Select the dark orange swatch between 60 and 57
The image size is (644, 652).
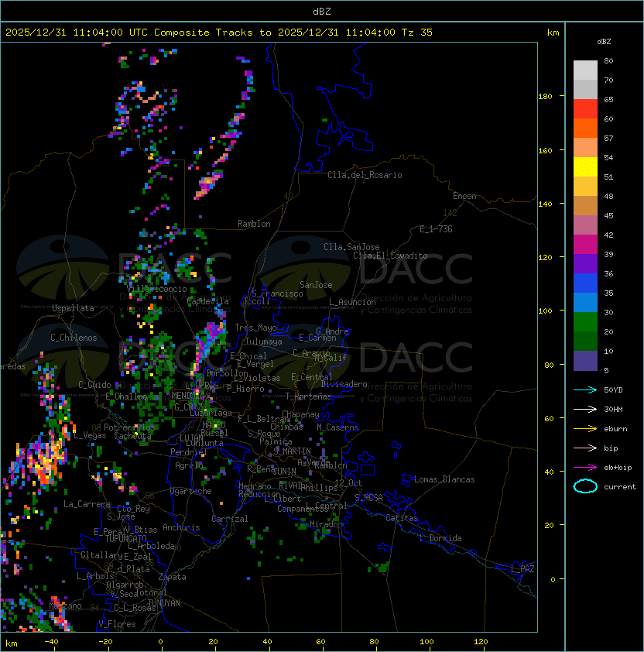click(x=585, y=128)
